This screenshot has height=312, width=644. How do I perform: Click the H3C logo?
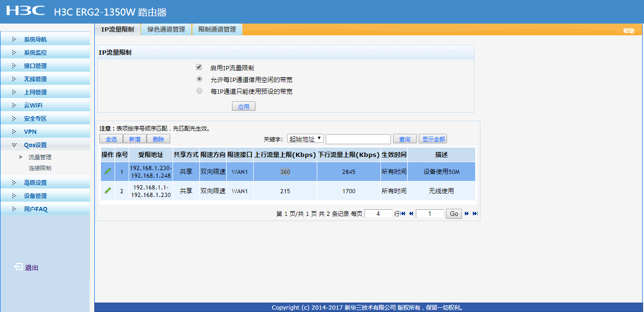[25, 11]
